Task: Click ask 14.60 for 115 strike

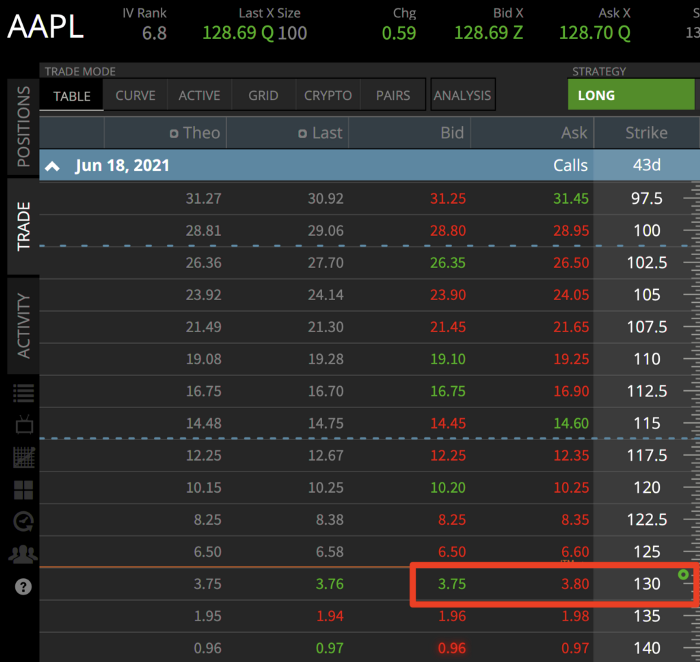Action: [571, 423]
